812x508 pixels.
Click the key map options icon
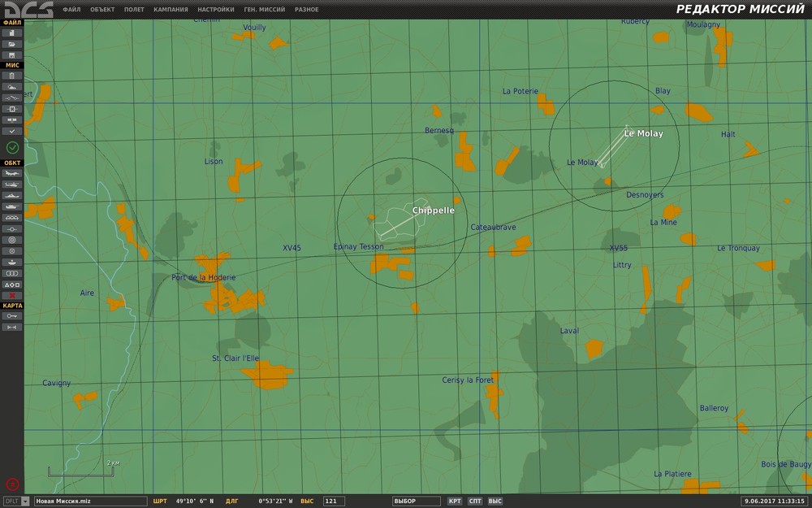pos(12,315)
